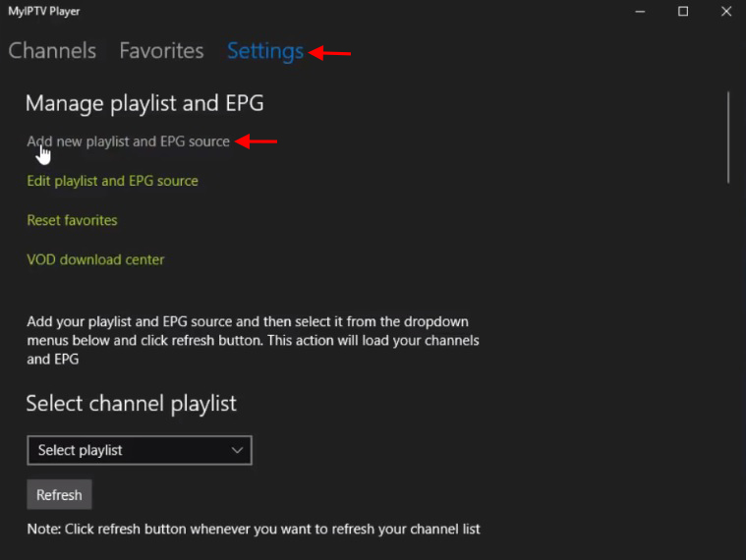Open the Select playlist combo box
Image resolution: width=746 pixels, height=560 pixels.
(139, 450)
